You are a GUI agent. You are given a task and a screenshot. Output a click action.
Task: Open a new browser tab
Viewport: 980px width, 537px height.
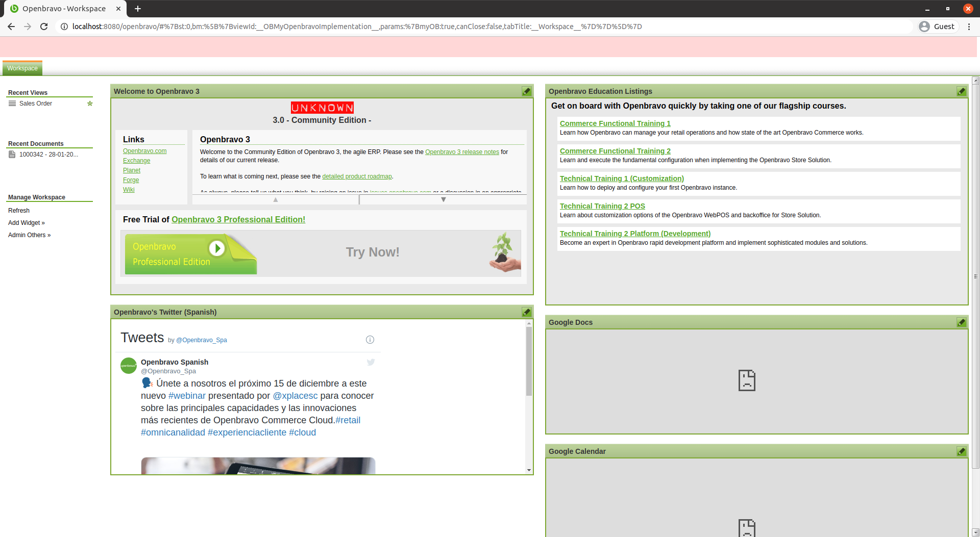tap(138, 9)
